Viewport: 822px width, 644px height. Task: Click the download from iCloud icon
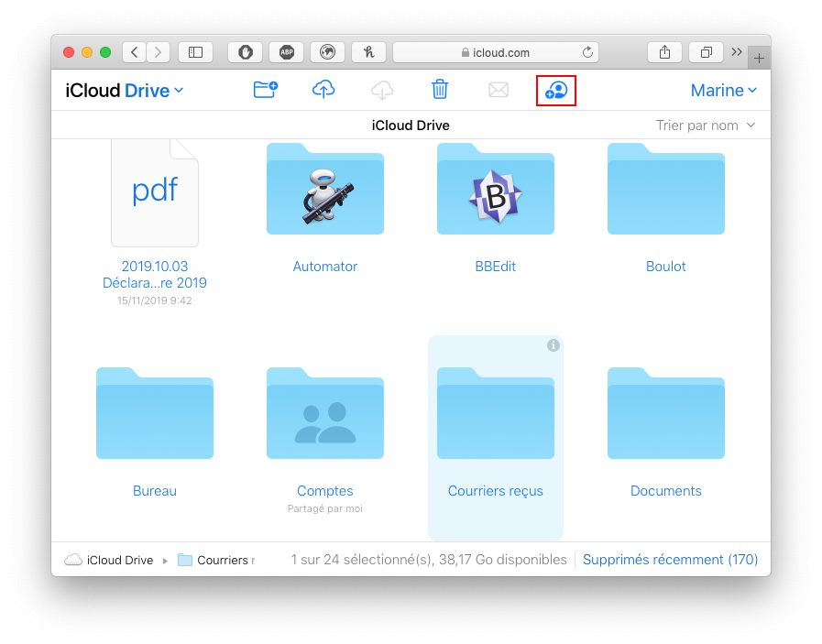(381, 89)
